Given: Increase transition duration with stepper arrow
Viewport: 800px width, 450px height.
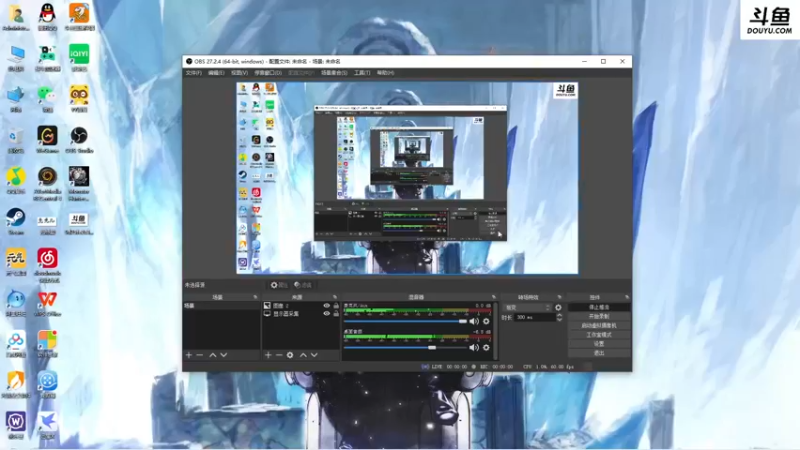Looking at the screenshot, I should [559, 315].
